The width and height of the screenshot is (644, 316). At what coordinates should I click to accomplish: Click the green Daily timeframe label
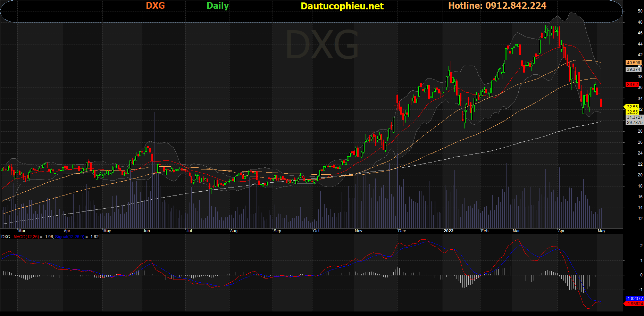218,6
